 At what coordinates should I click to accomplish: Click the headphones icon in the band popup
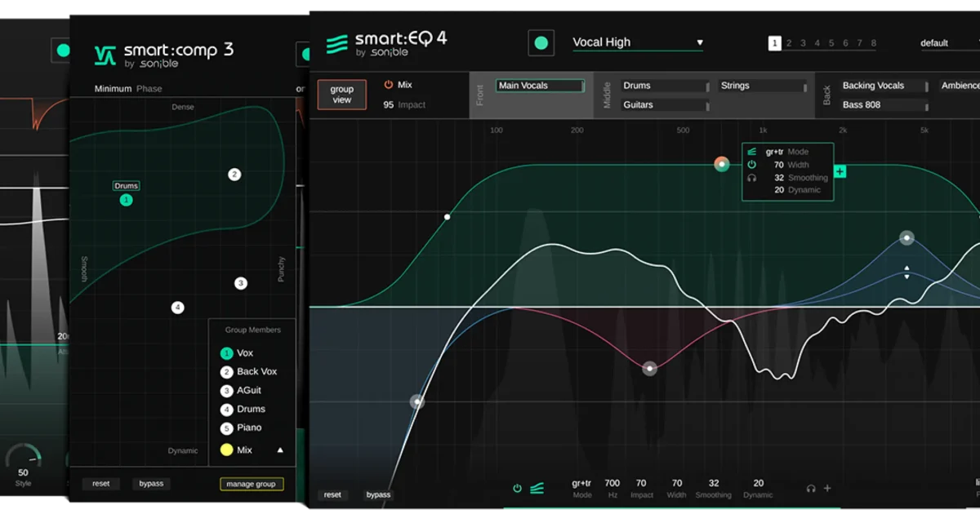(x=751, y=178)
